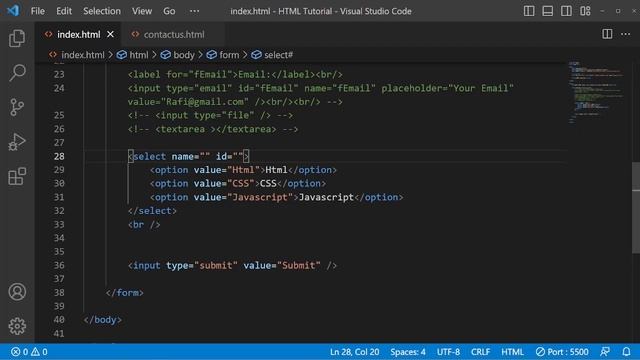Click the VS Code logo icon
Image resolution: width=640 pixels, height=360 pixels.
click(x=13, y=11)
